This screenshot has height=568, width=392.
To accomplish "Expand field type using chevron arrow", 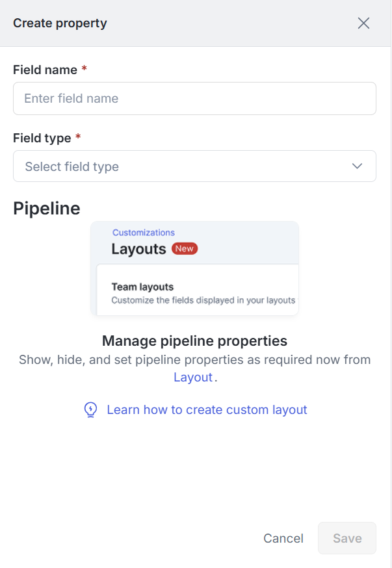I will point(357,166).
